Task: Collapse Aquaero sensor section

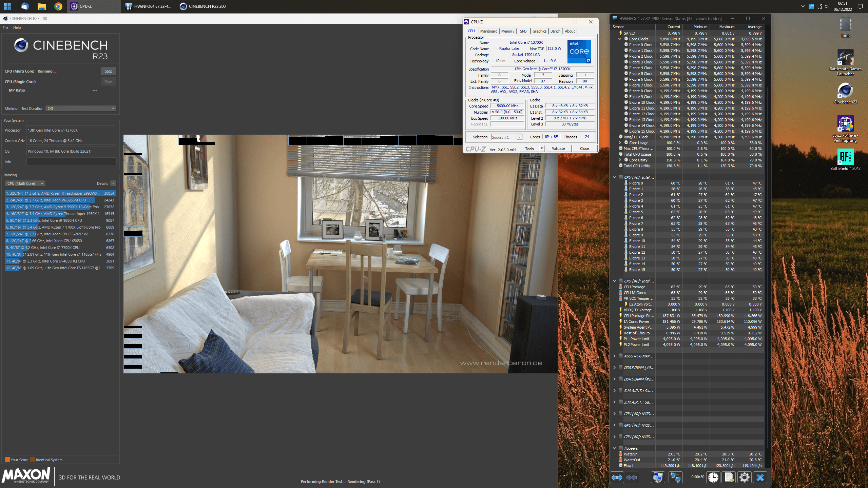Action: (614, 448)
